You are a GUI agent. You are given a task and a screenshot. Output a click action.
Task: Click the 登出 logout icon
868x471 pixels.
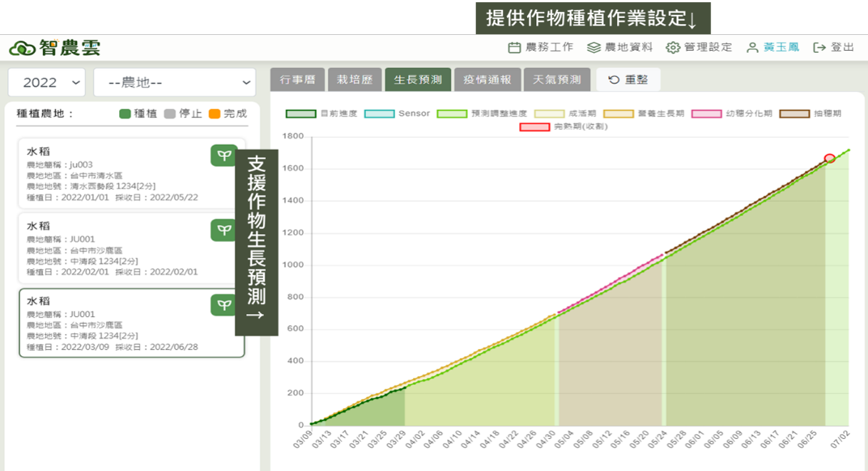coord(820,48)
